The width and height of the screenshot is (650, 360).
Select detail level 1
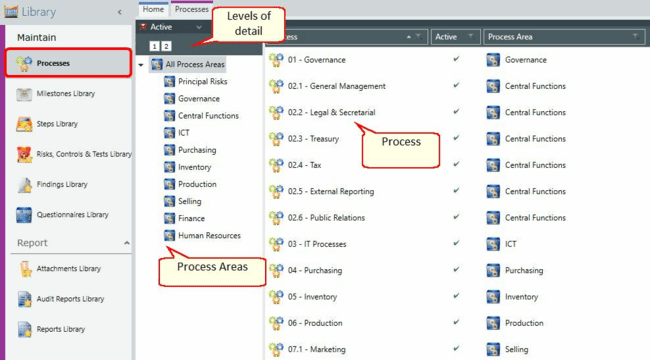[155, 46]
